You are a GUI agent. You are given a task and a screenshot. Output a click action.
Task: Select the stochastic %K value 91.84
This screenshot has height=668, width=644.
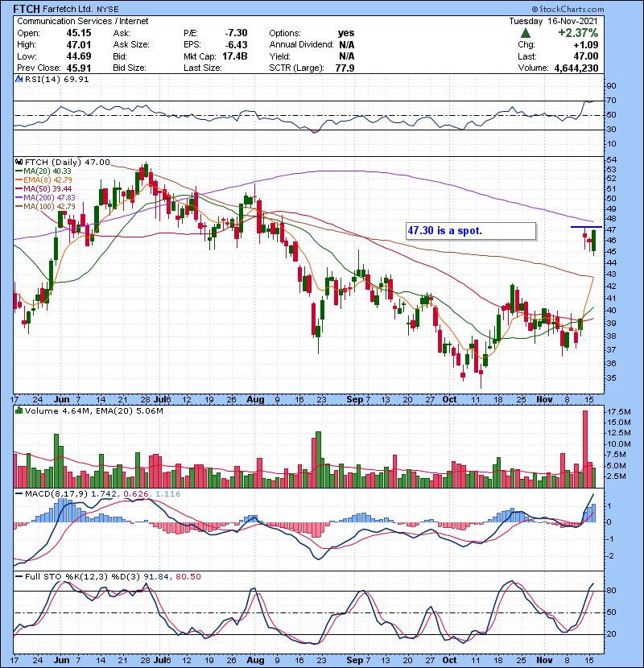157,576
